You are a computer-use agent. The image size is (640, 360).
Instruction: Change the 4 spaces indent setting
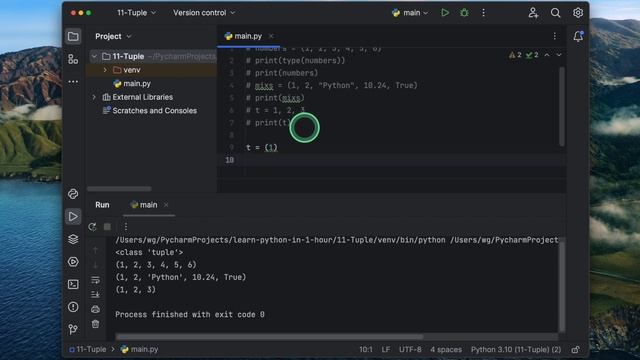click(x=446, y=350)
